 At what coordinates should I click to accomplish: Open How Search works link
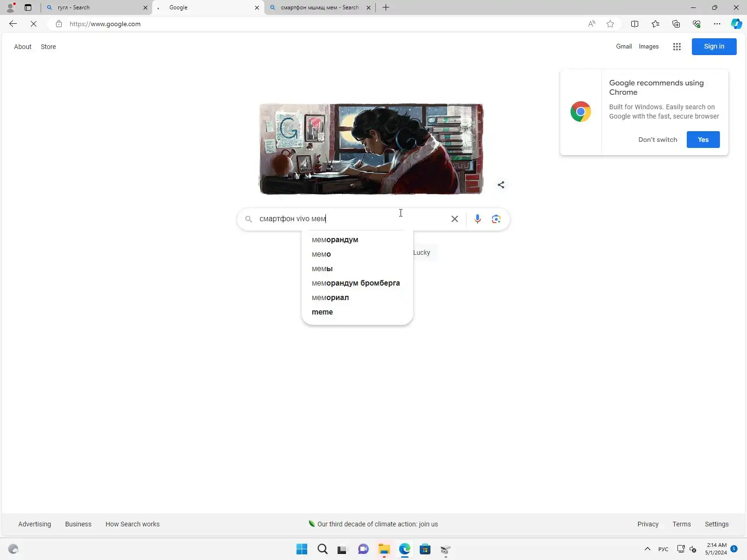(x=133, y=524)
